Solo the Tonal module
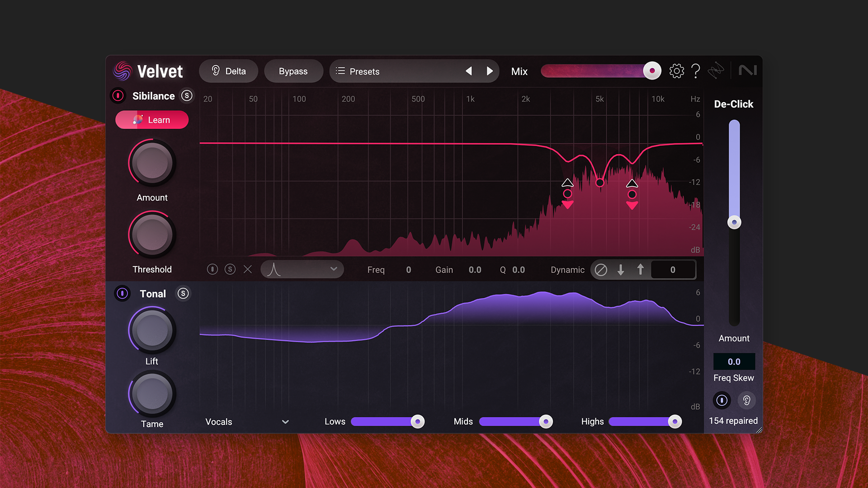 [x=183, y=294]
